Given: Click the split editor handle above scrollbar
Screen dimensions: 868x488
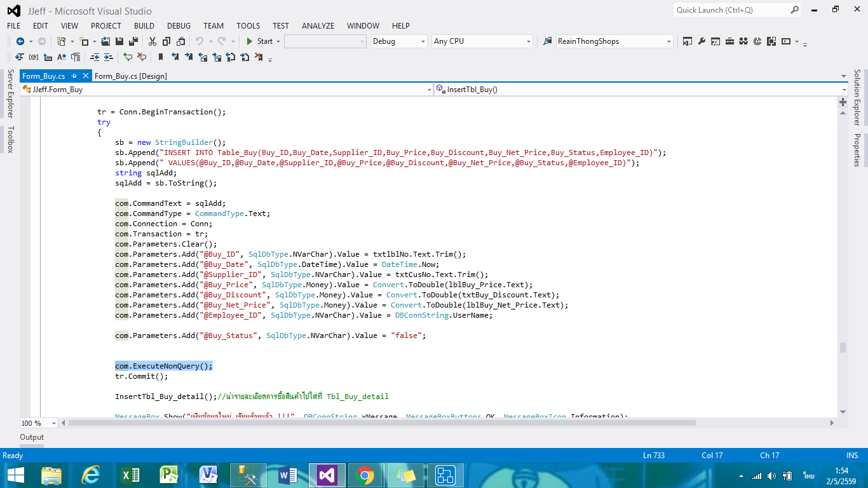Looking at the screenshot, I should coord(843,102).
